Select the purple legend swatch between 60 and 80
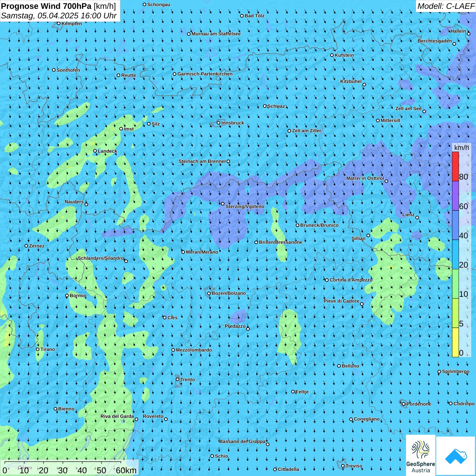 455,196
